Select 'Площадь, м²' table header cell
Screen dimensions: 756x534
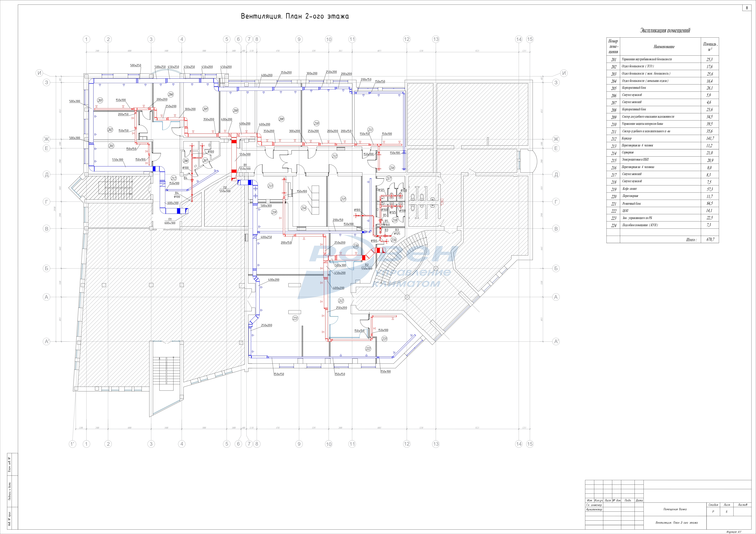pyautogui.click(x=710, y=46)
